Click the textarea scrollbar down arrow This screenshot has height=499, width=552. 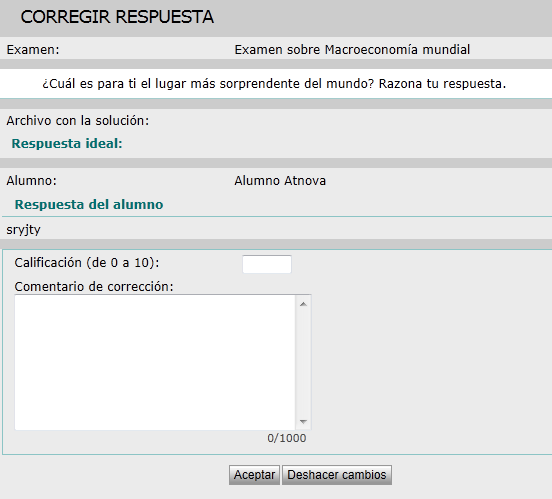(303, 421)
